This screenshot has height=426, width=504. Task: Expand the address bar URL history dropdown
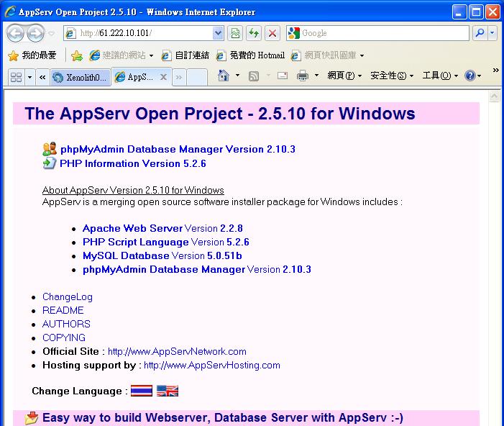tap(219, 33)
